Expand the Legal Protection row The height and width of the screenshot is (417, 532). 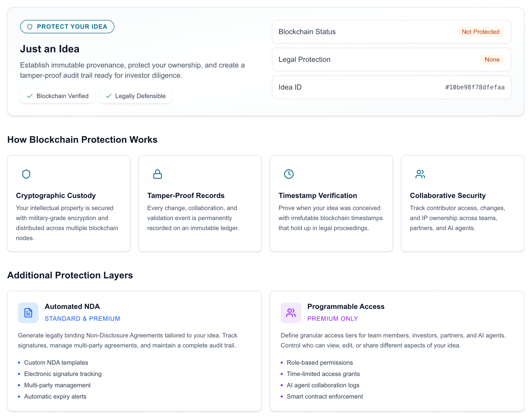[x=392, y=60]
